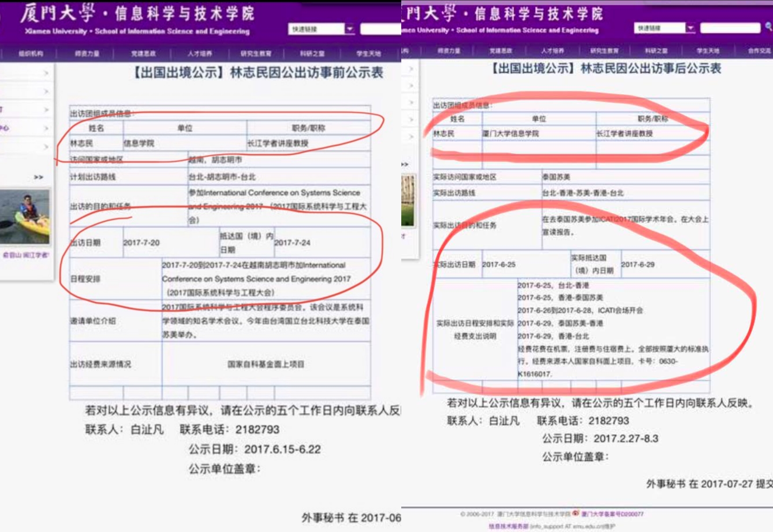Click the 国家自科基金面上项目 funding cell
Viewport: 773px width, 532px height.
[266, 364]
